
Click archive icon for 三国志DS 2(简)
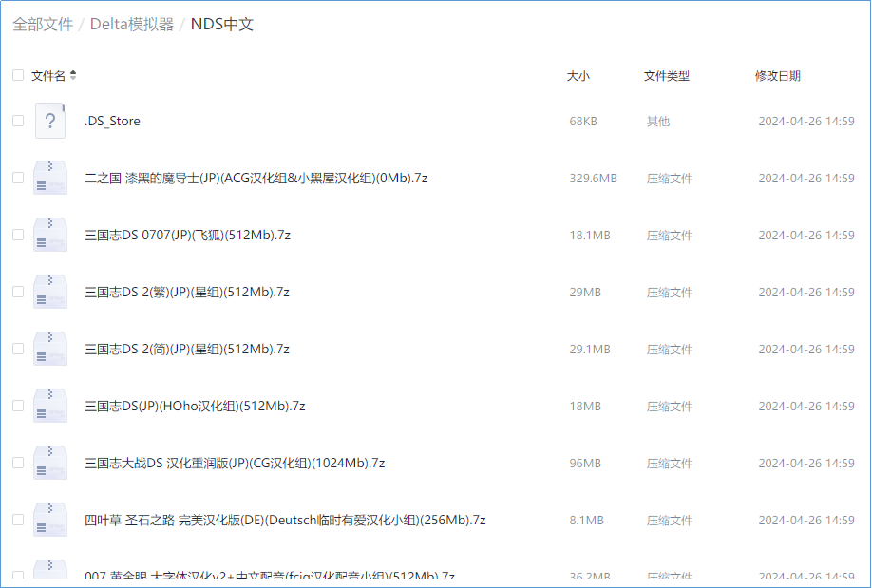(50, 349)
